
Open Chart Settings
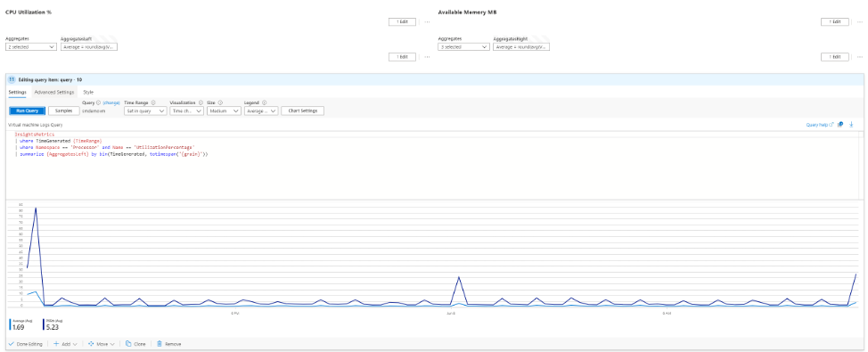(x=302, y=111)
